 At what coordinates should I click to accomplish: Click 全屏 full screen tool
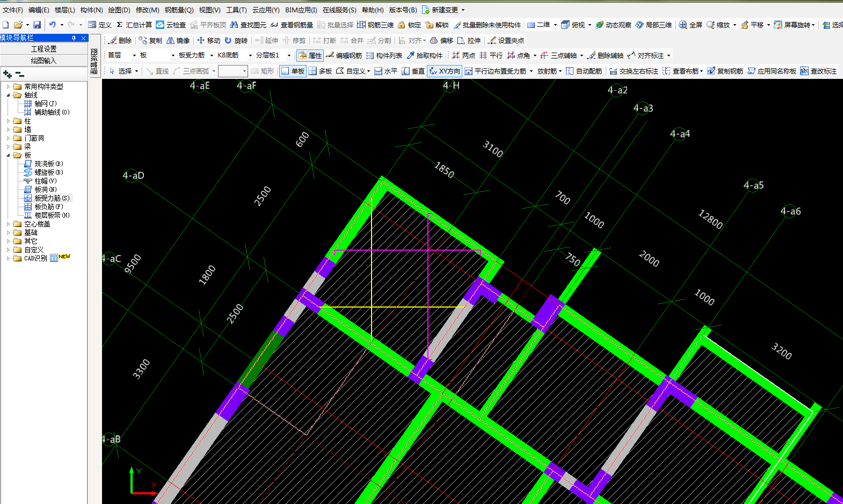tap(691, 25)
